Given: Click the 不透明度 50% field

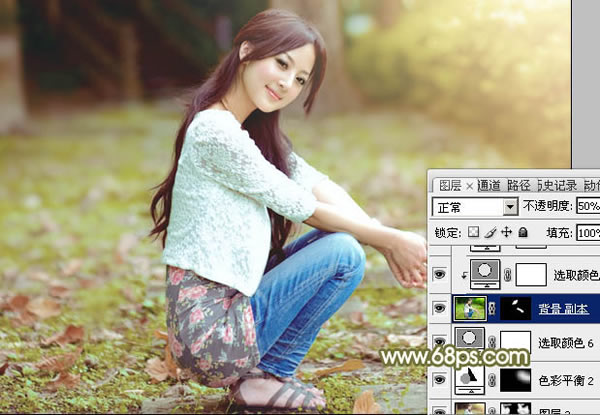Looking at the screenshot, I should point(588,206).
